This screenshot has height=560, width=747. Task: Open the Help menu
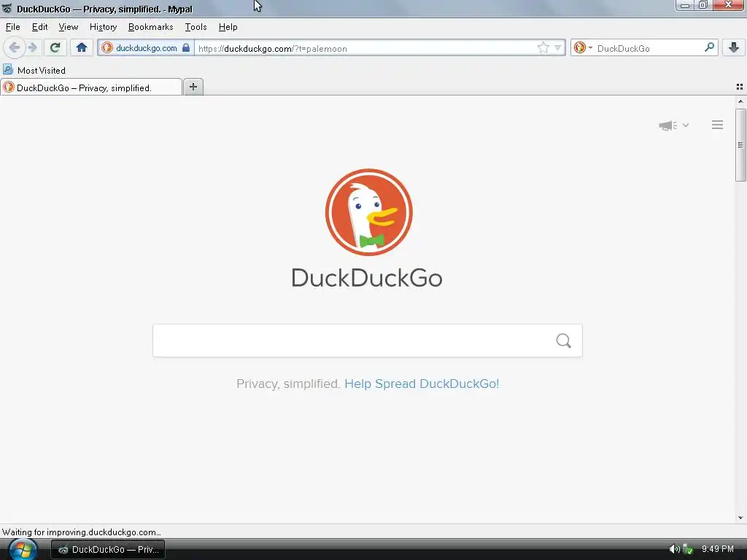228,27
